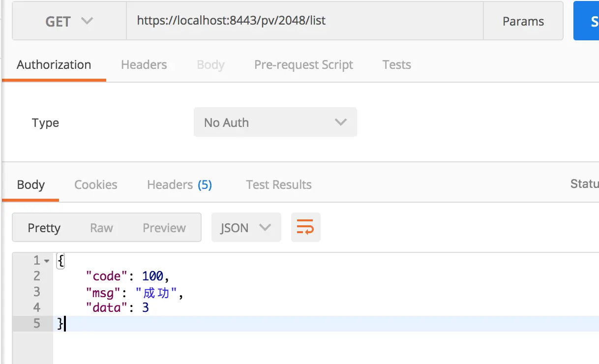Toggle the wrap lines icon
The image size is (599, 364).
pyautogui.click(x=305, y=227)
